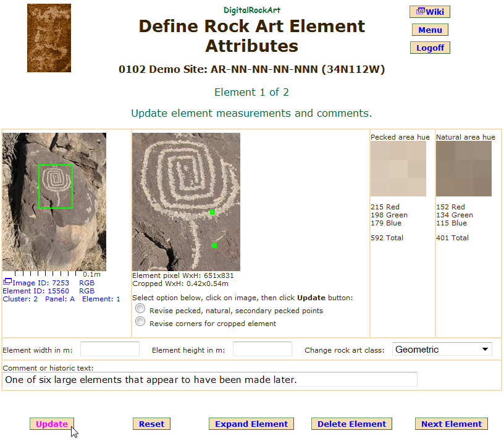Select 'Revise pecked, natural, secondary pecked points'

coord(140,309)
